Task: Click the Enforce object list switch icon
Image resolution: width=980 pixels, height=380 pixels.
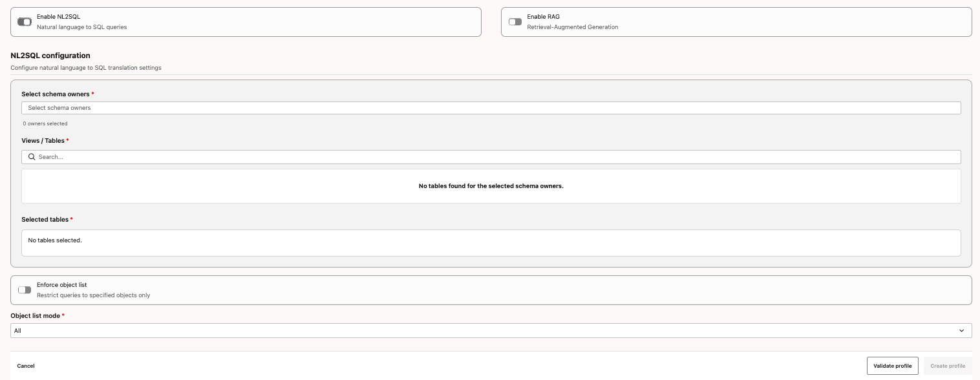Action: 25,290
